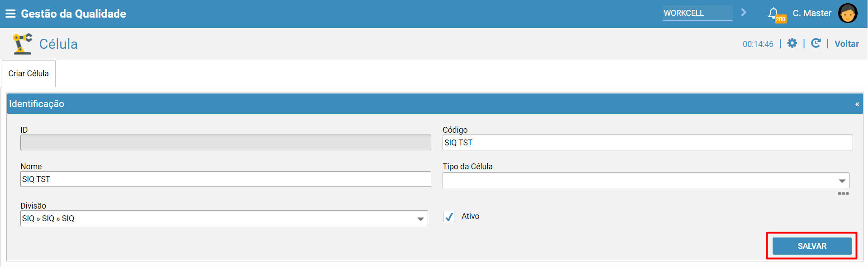Screen dimensions: 868x270
Task: Click the Voltar link
Action: pos(846,44)
